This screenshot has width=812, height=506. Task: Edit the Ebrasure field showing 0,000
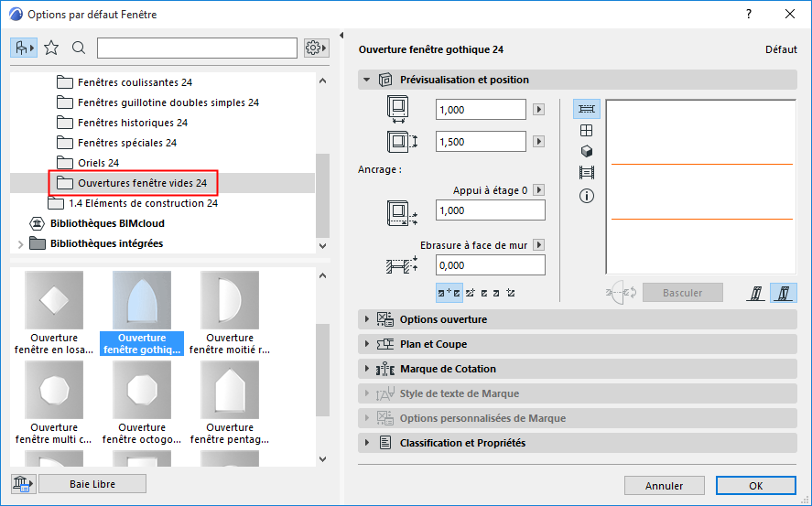490,265
